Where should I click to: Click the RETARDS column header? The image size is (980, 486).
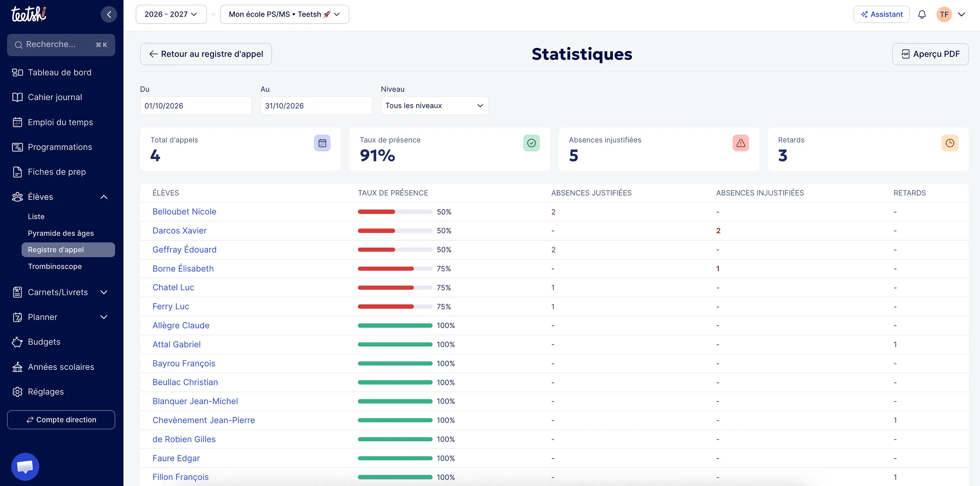point(910,193)
